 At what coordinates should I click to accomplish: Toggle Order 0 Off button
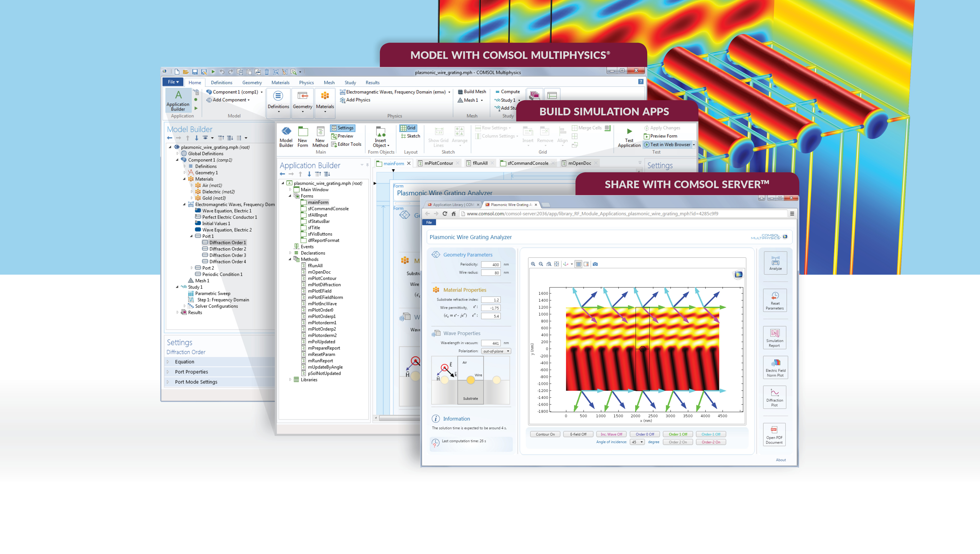pos(645,434)
